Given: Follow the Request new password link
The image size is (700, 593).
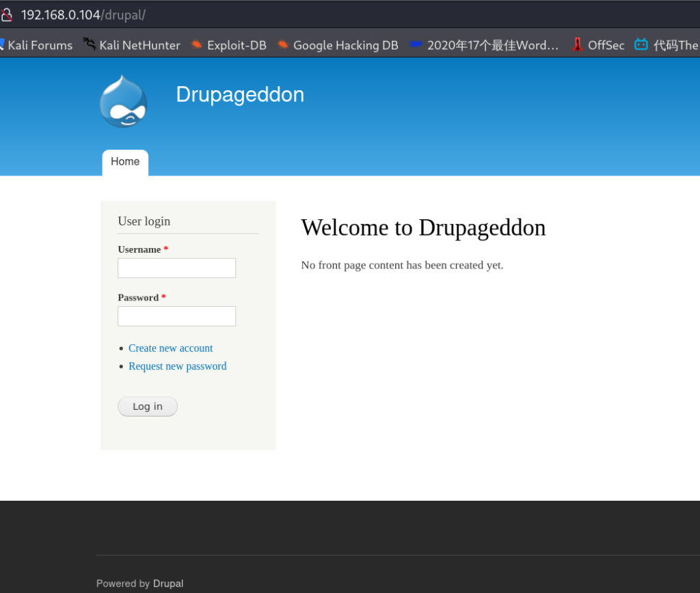Looking at the screenshot, I should [x=178, y=366].
